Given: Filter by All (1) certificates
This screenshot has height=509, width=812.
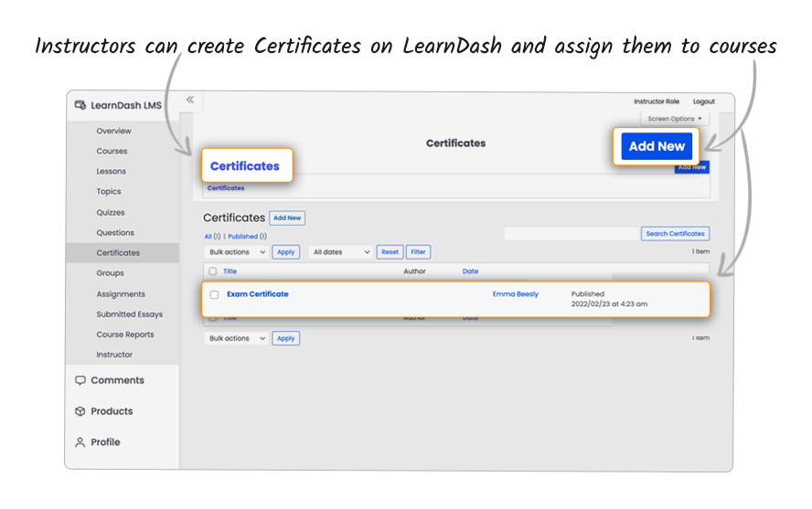Looking at the screenshot, I should pyautogui.click(x=212, y=237).
